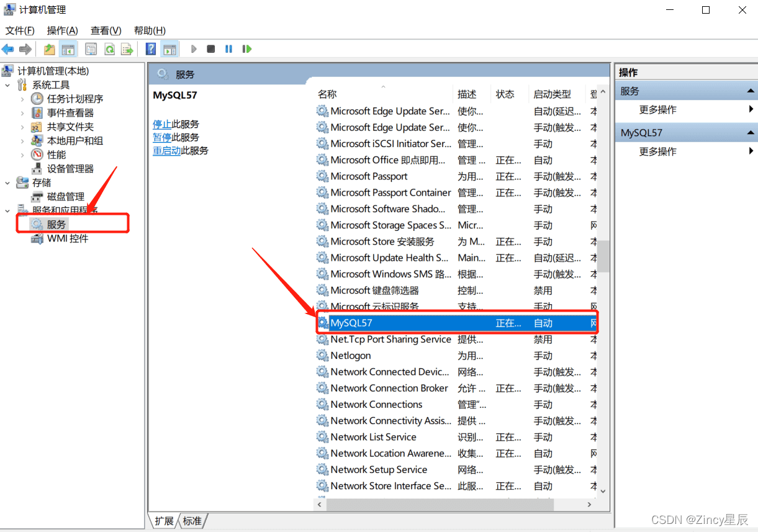Select 设备管理器 in the tree

click(x=70, y=168)
